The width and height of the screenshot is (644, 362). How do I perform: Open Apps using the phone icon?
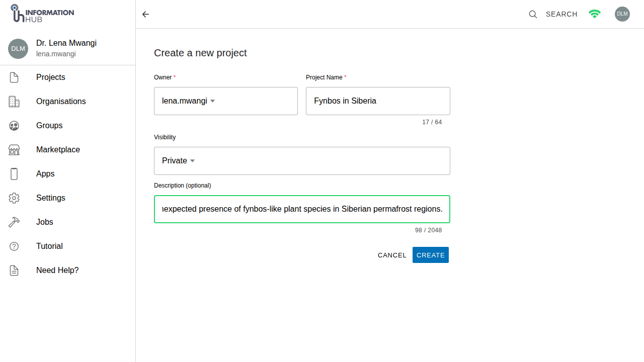(14, 174)
